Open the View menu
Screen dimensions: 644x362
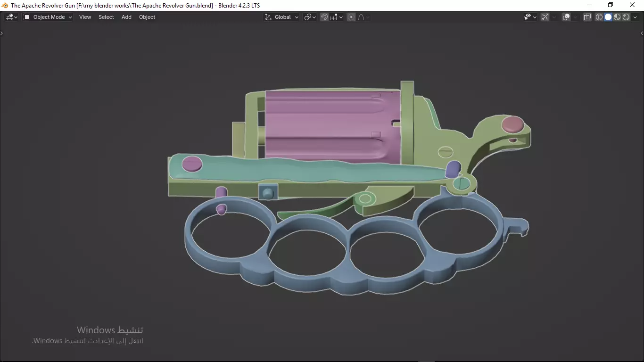point(85,17)
